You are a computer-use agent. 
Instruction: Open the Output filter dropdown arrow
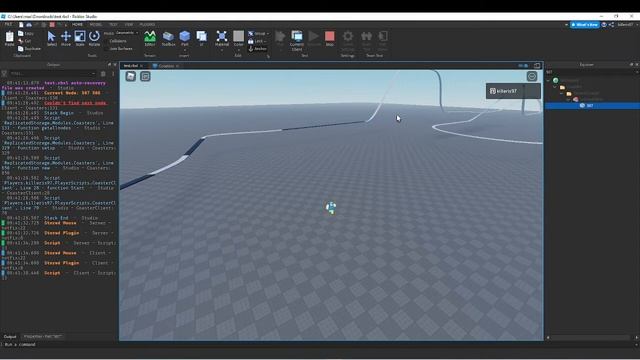[x=93, y=73]
